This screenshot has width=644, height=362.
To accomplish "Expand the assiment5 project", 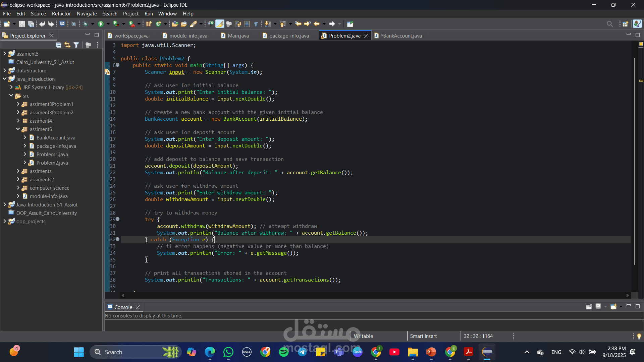I will tap(5, 54).
